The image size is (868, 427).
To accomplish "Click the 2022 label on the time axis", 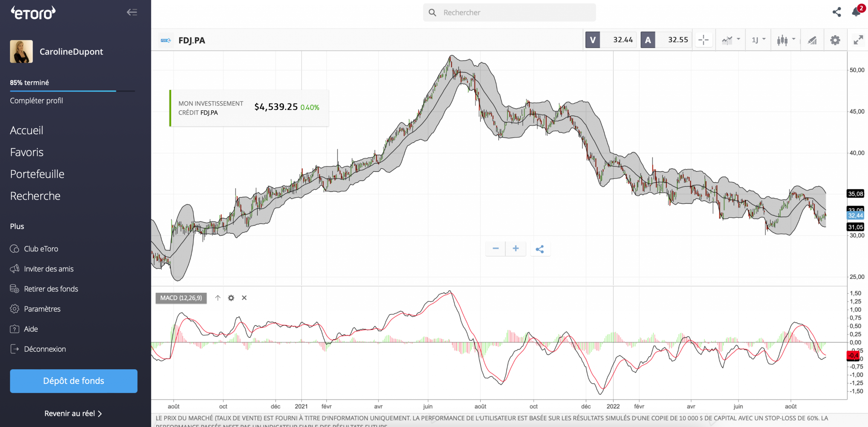I will click(613, 406).
